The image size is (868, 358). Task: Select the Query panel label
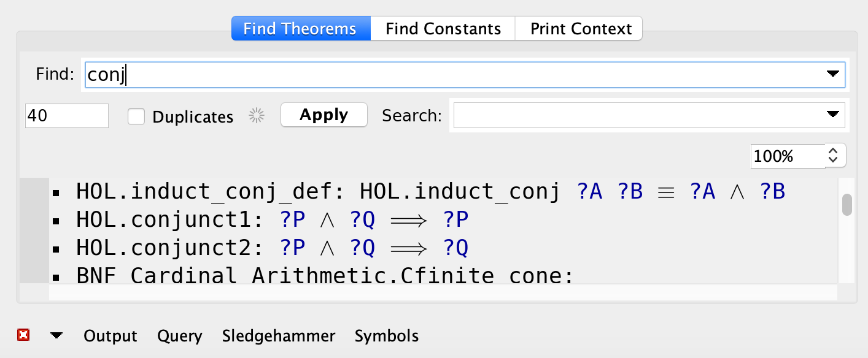click(179, 336)
